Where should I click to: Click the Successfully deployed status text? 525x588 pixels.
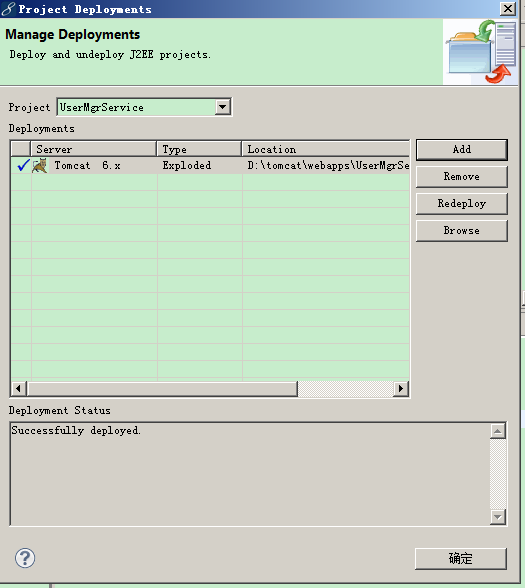coord(76,430)
